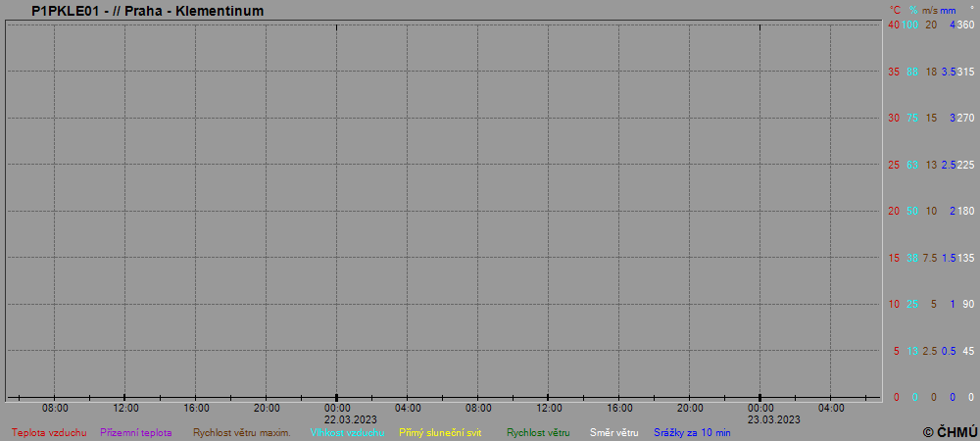Click the chart title Praha - Klementinum
Image resolution: width=980 pixels, height=441 pixels.
click(x=147, y=11)
